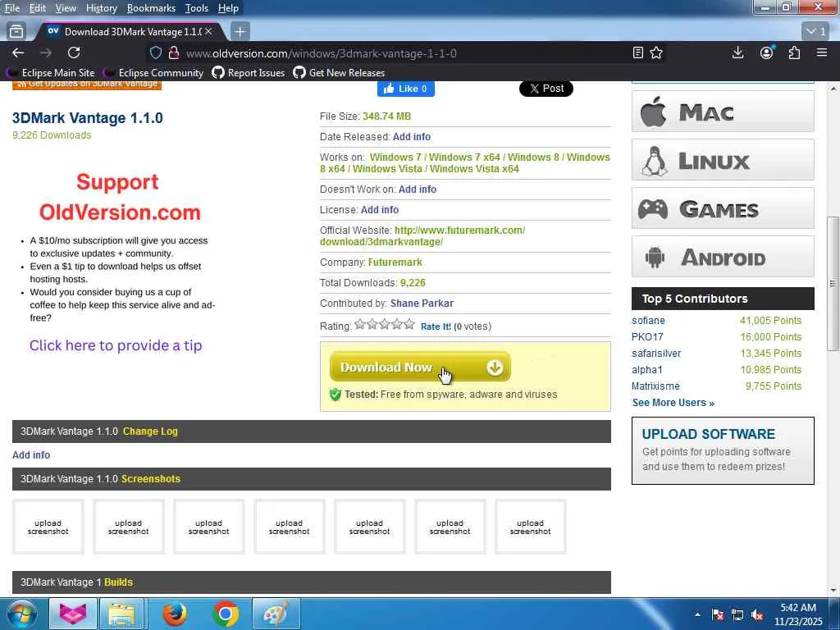Click the Rate It! link
This screenshot has width=840, height=630.
(x=436, y=326)
